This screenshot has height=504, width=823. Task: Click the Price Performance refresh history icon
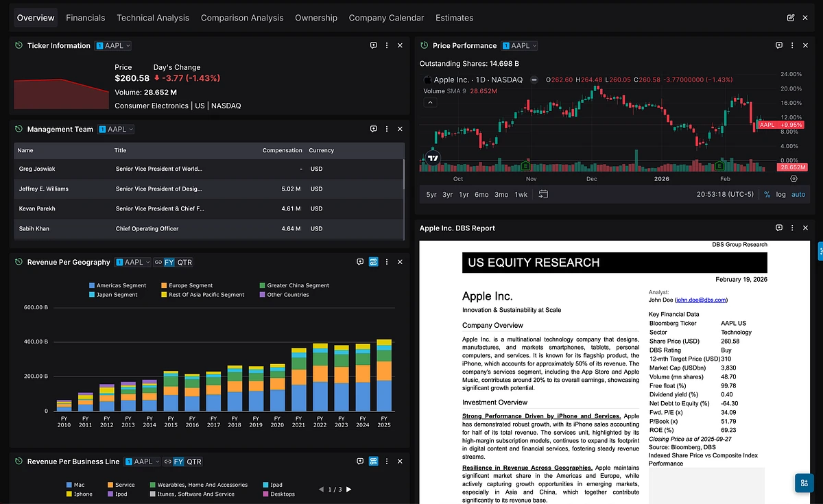coord(424,45)
